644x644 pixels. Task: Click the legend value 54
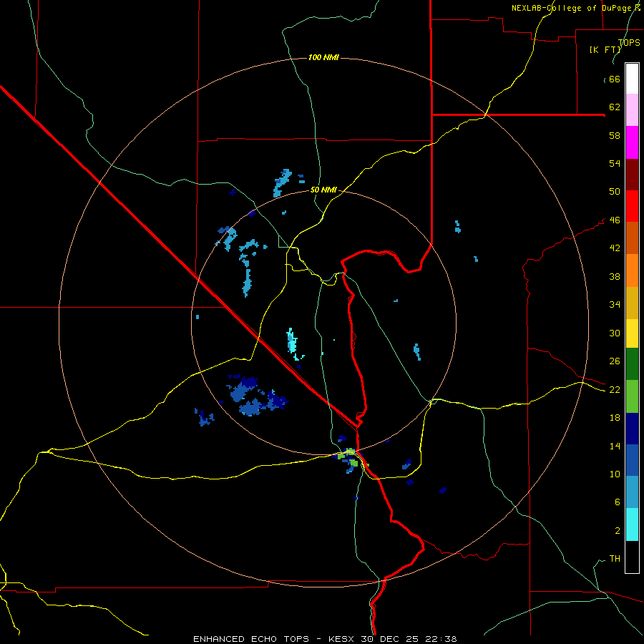(x=615, y=163)
